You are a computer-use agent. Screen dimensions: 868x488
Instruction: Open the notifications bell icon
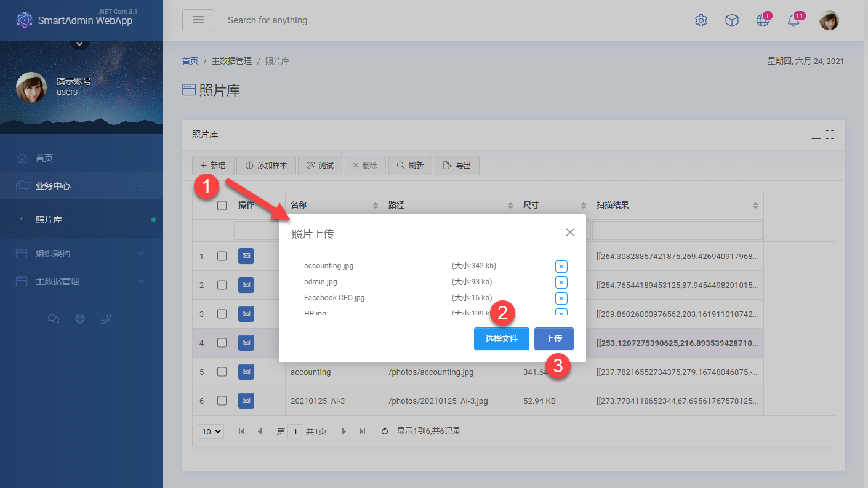pos(794,20)
